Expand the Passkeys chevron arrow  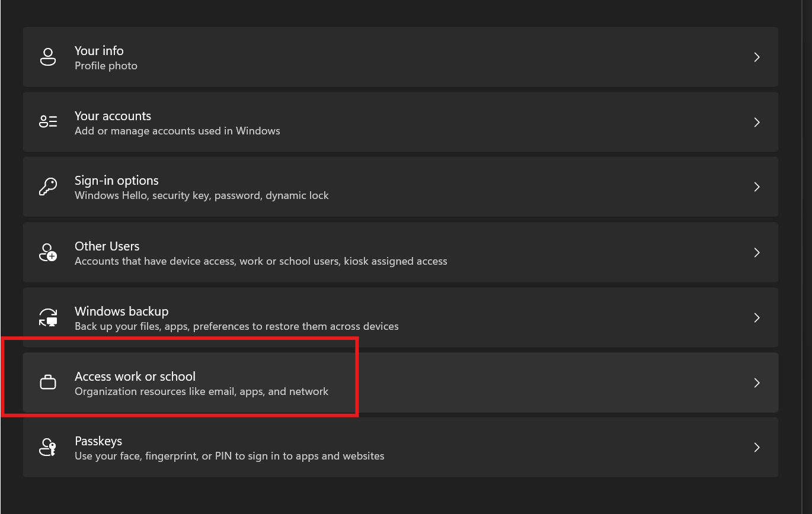pos(756,448)
